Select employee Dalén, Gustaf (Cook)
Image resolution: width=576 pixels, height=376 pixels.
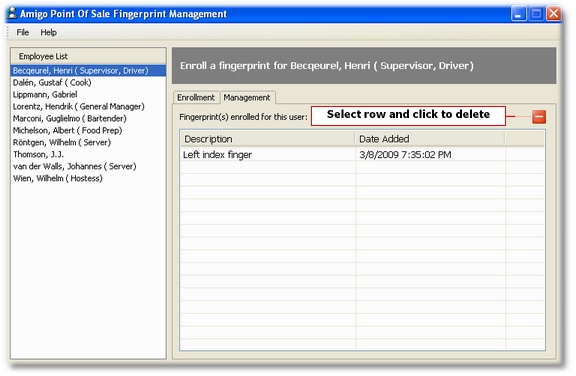88,83
